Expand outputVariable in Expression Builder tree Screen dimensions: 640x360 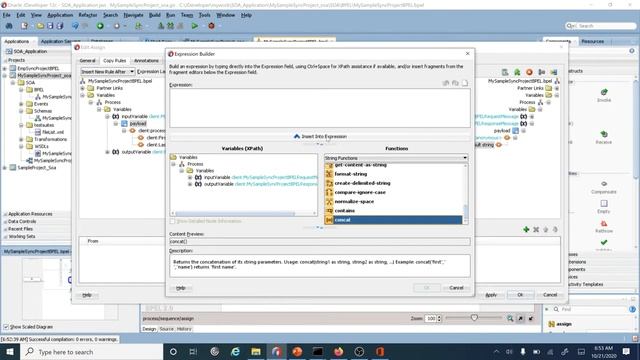pyautogui.click(x=190, y=184)
